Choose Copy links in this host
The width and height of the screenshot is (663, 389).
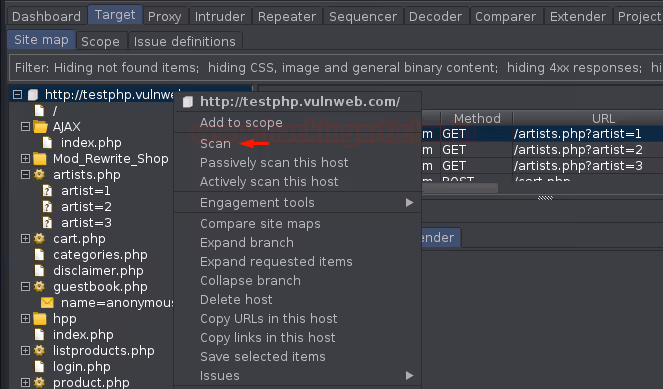298,338
